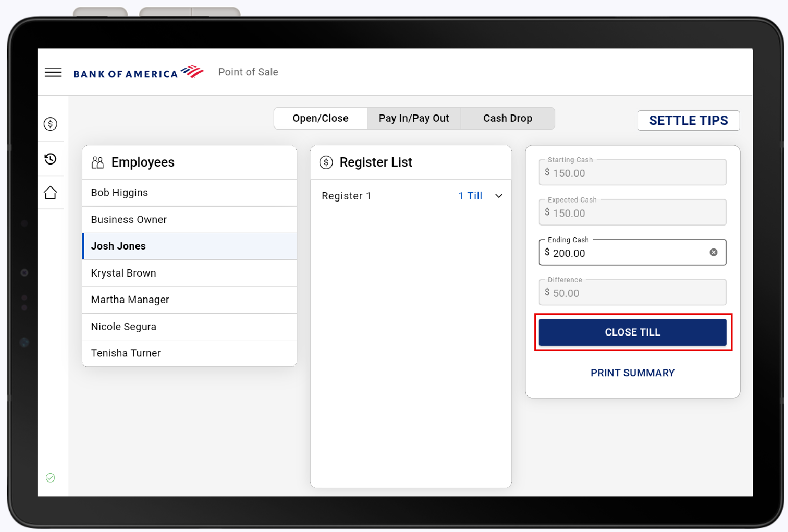Switch to the Pay In/Pay Out tab

click(414, 118)
